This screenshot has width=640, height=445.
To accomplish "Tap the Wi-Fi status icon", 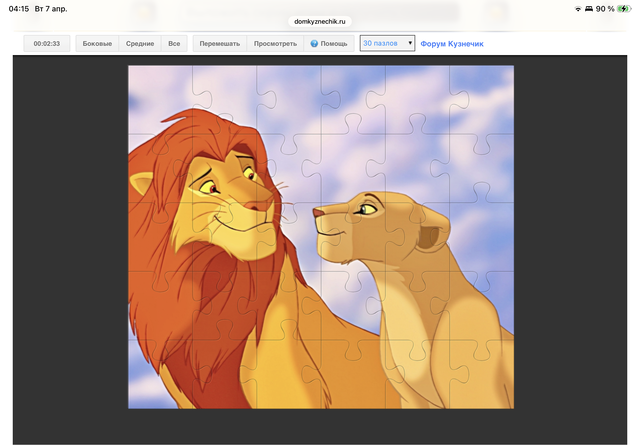I will (x=578, y=8).
